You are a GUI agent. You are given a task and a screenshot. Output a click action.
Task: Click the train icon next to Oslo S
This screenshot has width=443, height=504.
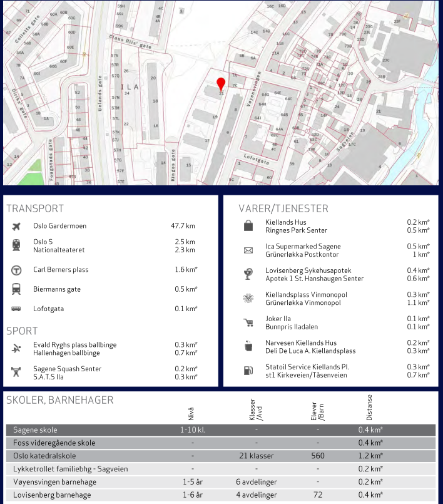[16, 245]
